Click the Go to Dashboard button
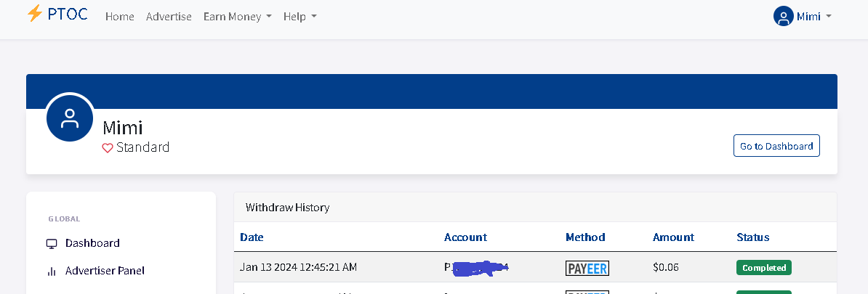This screenshot has width=868, height=294. 776,146
